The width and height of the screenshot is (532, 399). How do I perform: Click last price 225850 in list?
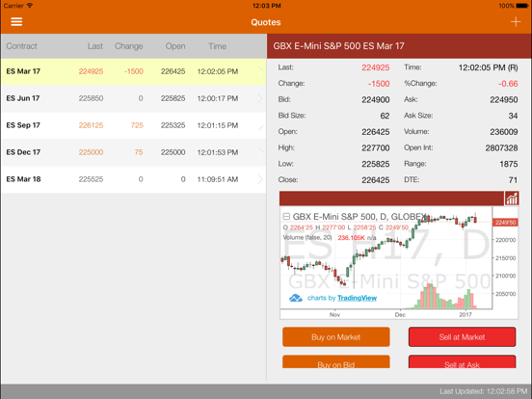(91, 98)
